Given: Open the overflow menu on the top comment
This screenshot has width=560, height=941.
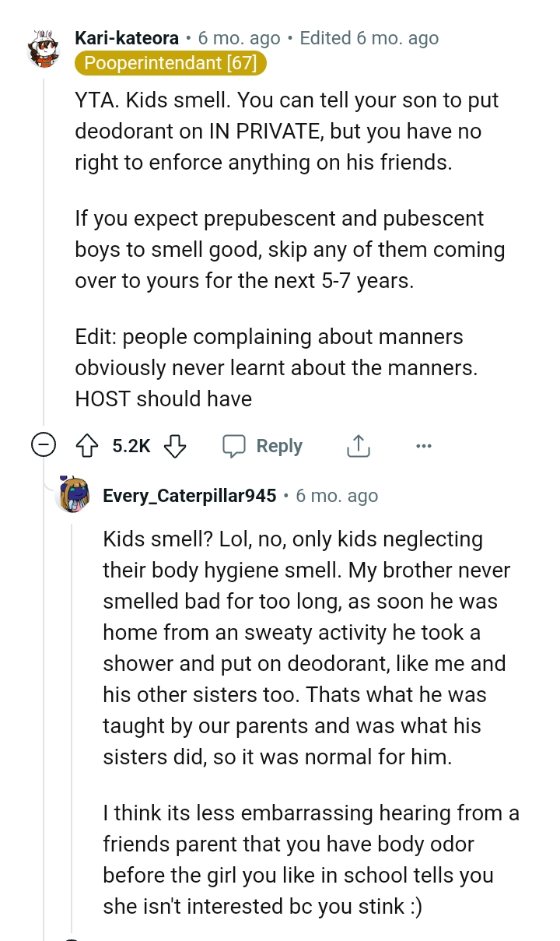Looking at the screenshot, I should coord(424,445).
